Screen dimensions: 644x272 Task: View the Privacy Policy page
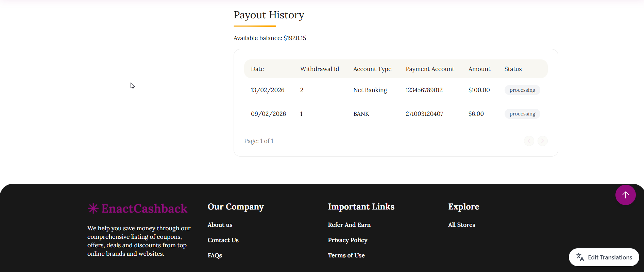348,240
